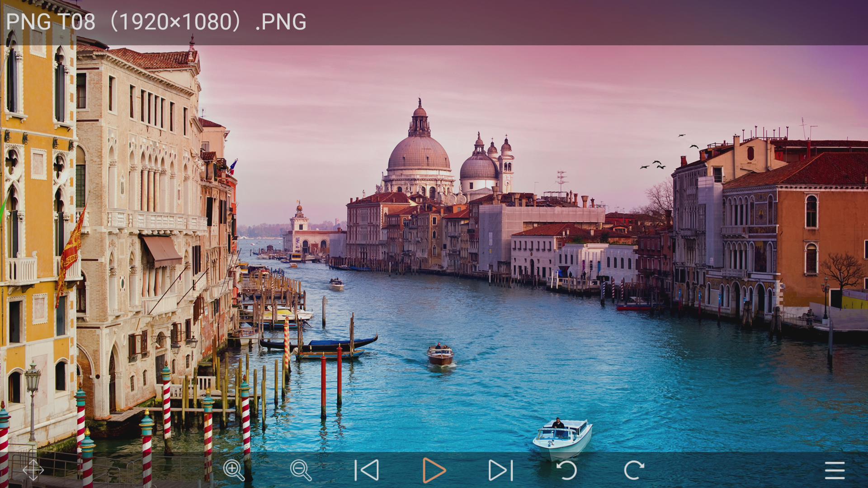This screenshot has width=868, height=488.
Task: Open the hamburger menu icon
Action: click(835, 470)
